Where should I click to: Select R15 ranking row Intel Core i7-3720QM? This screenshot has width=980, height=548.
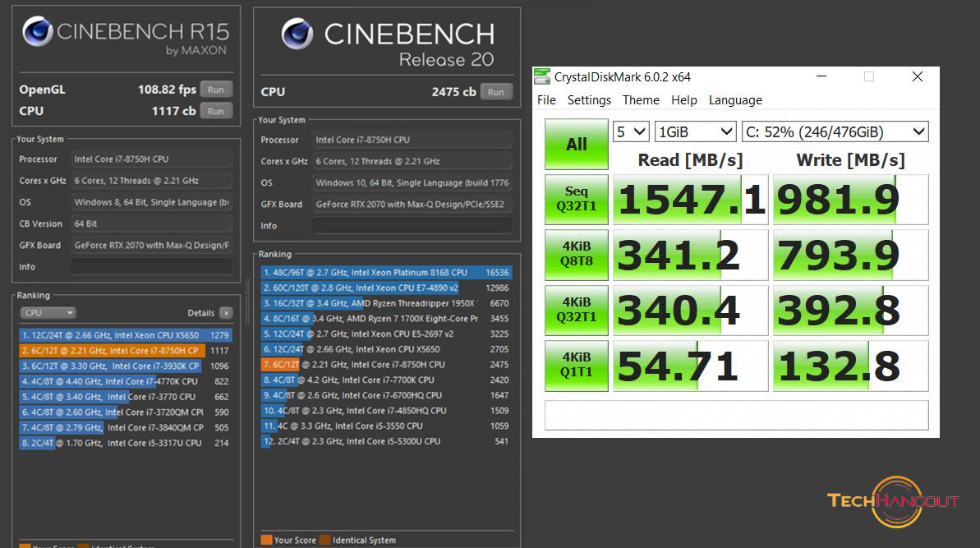coord(125,412)
